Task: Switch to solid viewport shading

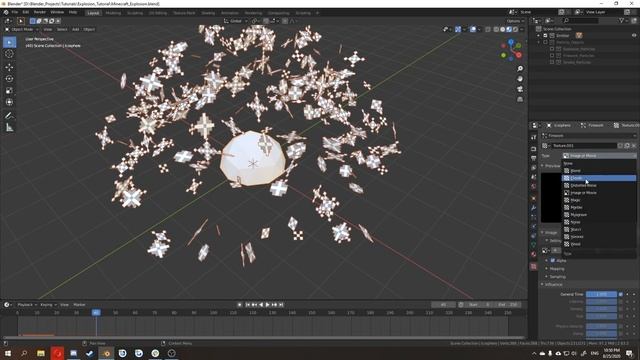Action: [502, 29]
